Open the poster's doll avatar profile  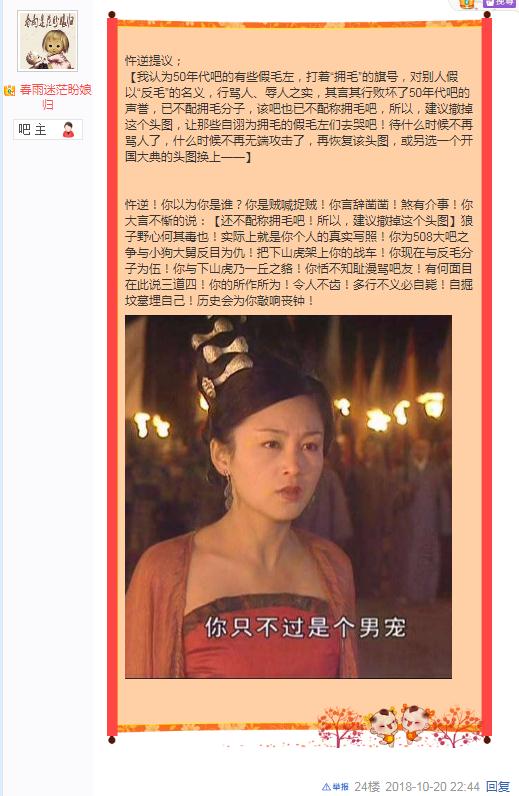pos(47,41)
